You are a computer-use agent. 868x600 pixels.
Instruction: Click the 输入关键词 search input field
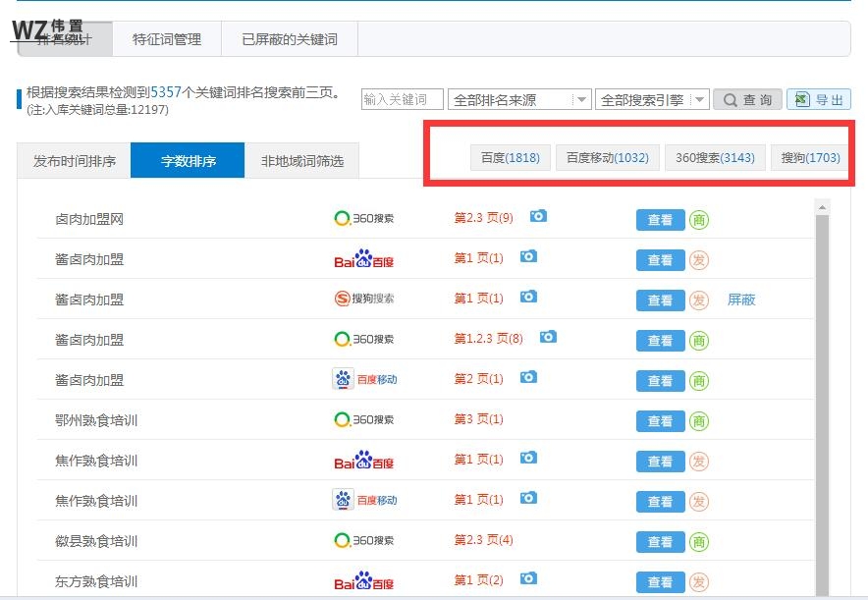tap(403, 99)
